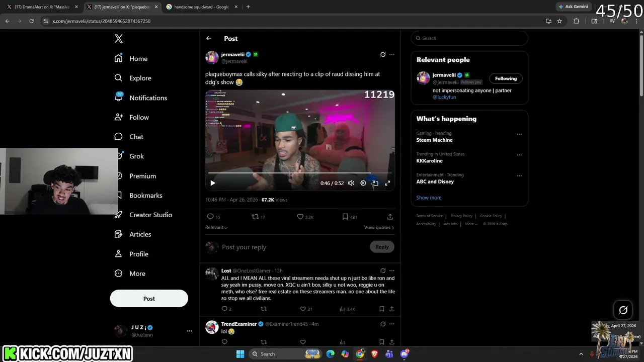Open TrendExaminer profile name

click(239, 324)
